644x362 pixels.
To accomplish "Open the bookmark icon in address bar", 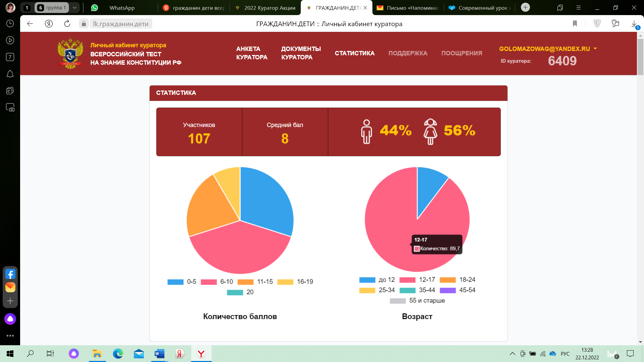I will pyautogui.click(x=575, y=24).
